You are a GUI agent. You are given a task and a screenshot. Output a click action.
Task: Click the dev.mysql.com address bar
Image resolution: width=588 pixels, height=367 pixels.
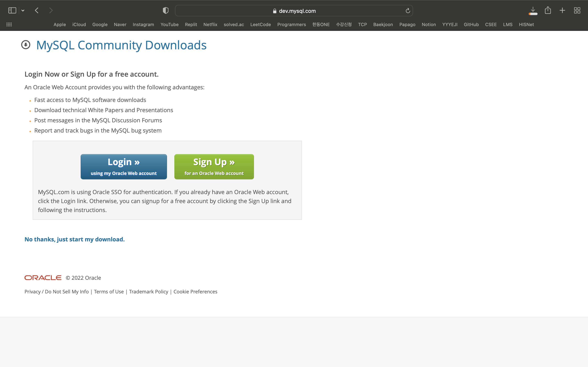294,11
